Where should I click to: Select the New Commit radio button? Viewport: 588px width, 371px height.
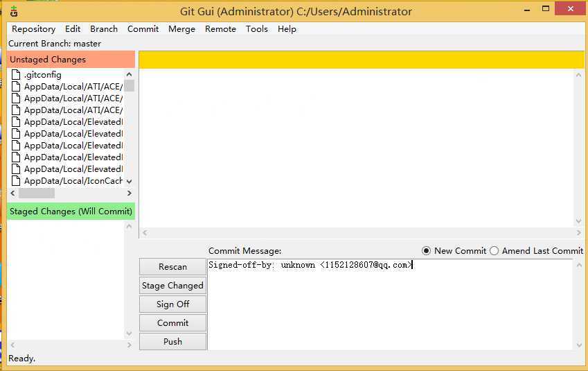426,251
